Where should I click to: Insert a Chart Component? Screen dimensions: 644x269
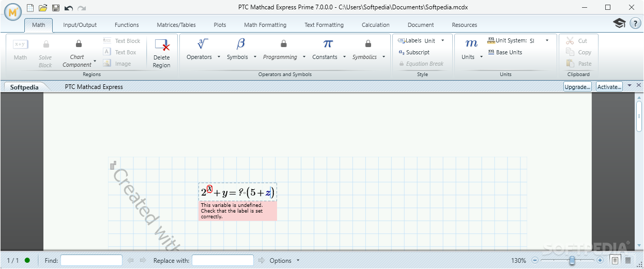[x=76, y=52]
